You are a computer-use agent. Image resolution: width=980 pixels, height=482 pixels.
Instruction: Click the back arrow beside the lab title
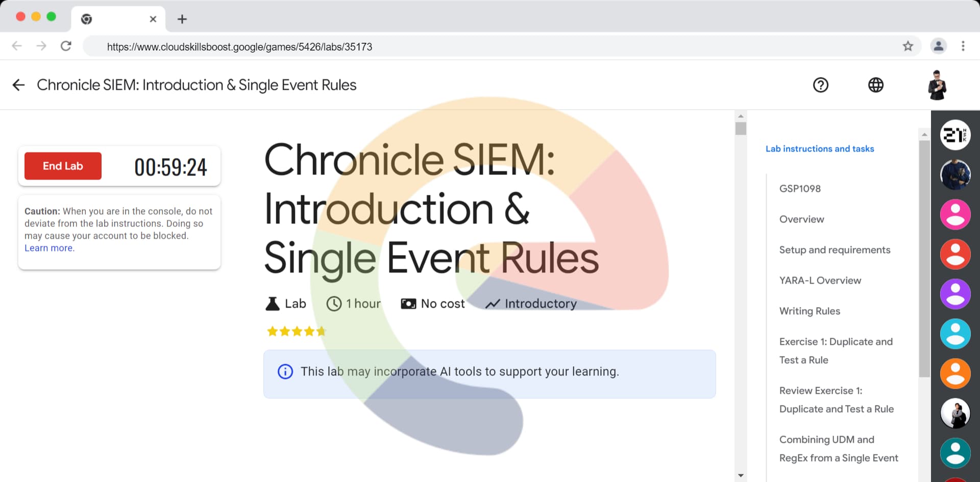[x=18, y=85]
